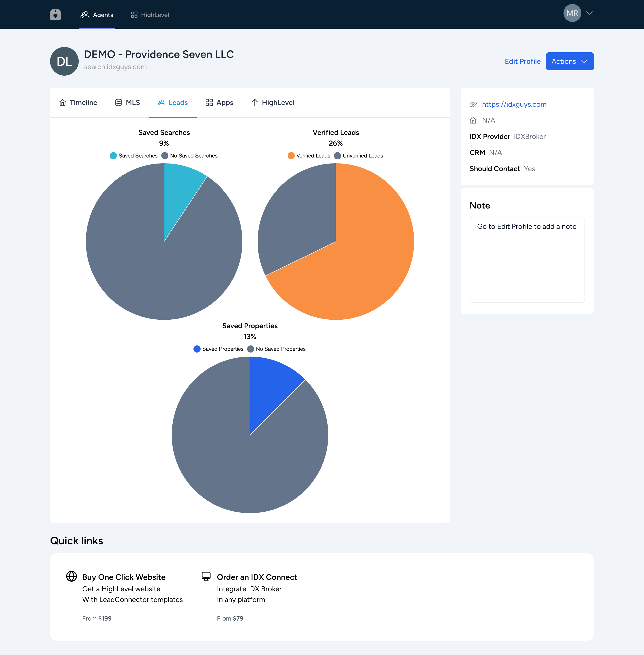Click the box-heart logo icon

(55, 15)
